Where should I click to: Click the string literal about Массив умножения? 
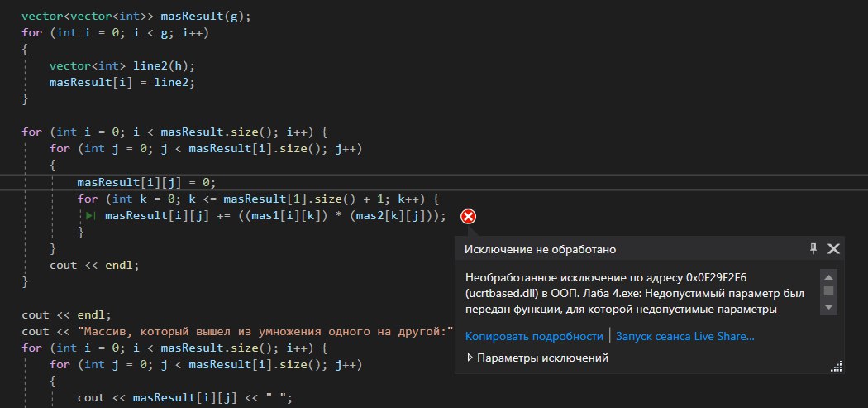point(265,332)
